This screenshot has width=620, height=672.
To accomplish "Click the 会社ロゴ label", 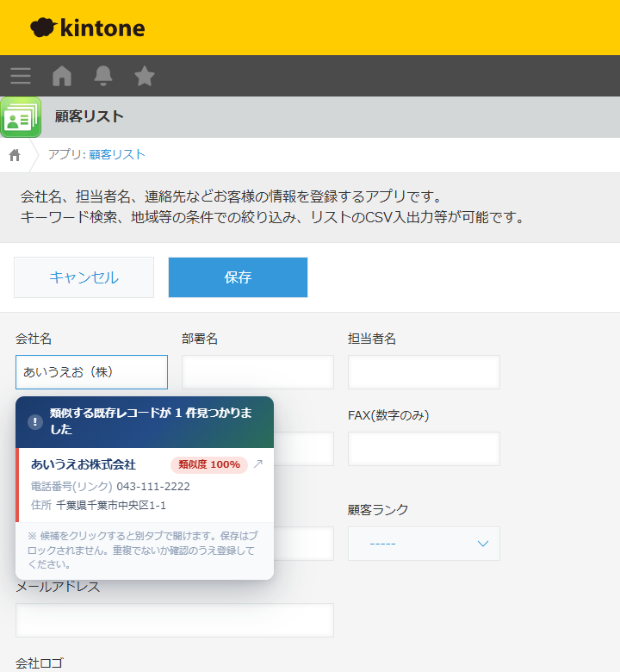I will coord(40,663).
